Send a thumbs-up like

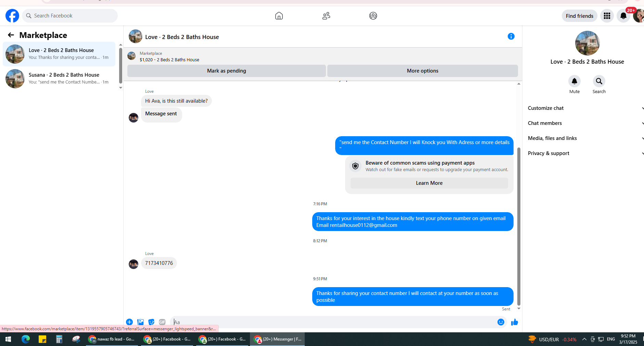click(515, 322)
